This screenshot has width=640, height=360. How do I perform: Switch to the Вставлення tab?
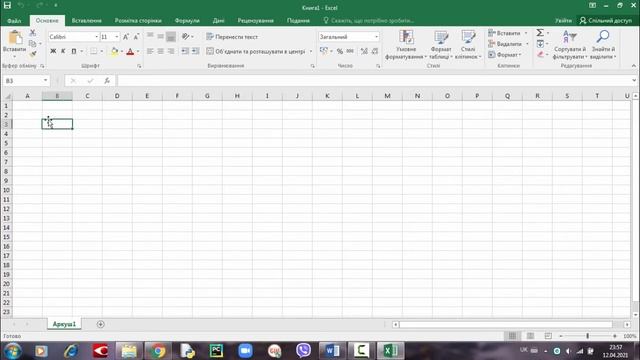pos(87,20)
